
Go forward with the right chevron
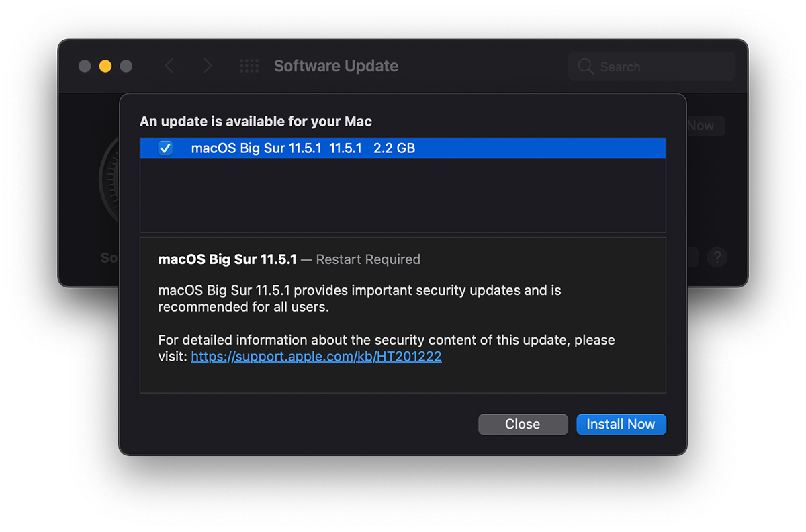coord(208,66)
